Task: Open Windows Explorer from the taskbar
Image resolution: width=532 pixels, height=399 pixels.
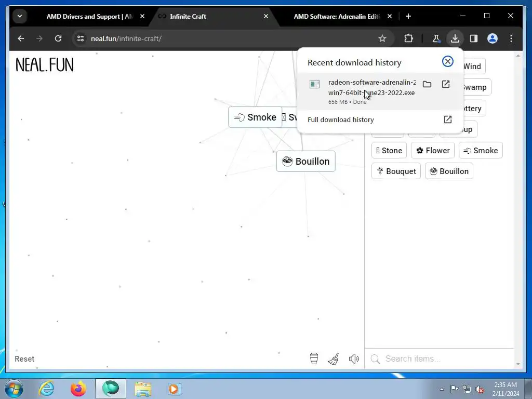Action: (143, 389)
